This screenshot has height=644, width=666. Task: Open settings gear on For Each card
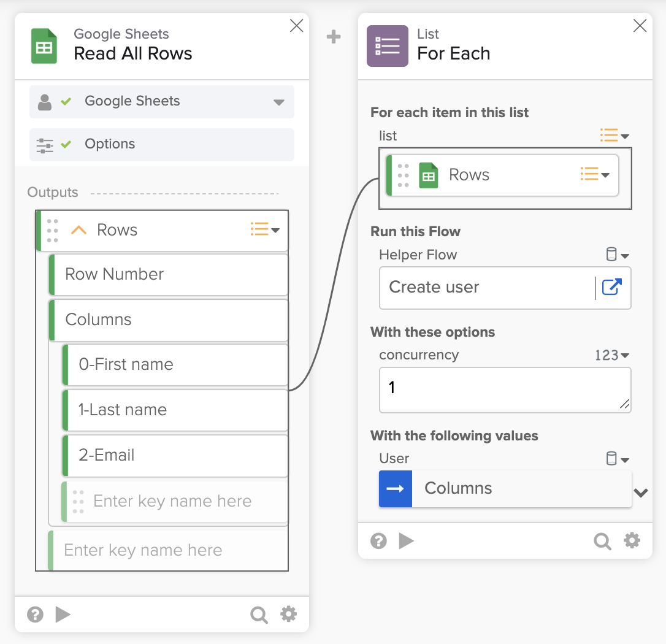632,540
